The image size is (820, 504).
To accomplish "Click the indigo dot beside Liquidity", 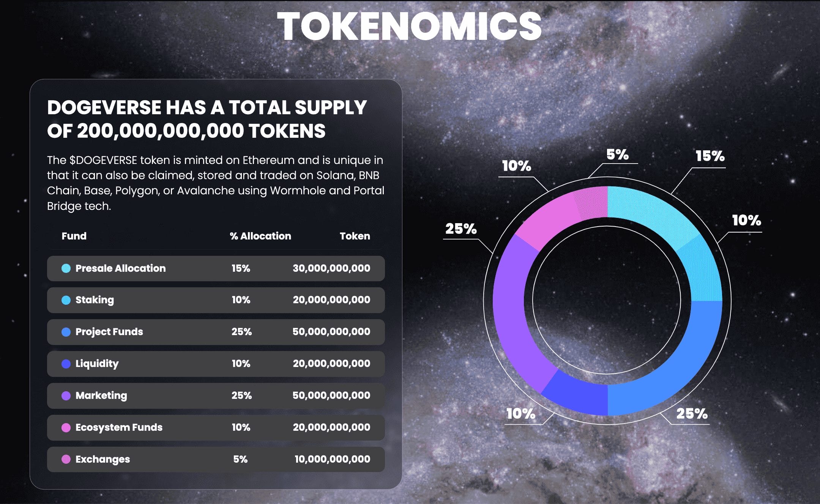I will click(x=66, y=364).
